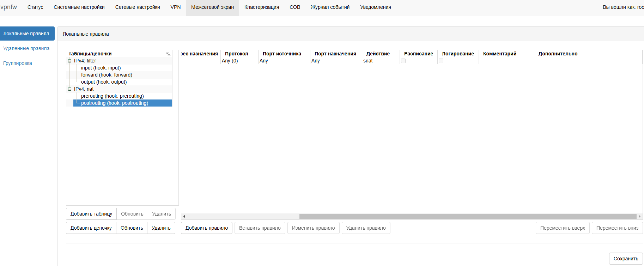
Task: Select the forward (hook: forward) chain
Action: point(107,75)
